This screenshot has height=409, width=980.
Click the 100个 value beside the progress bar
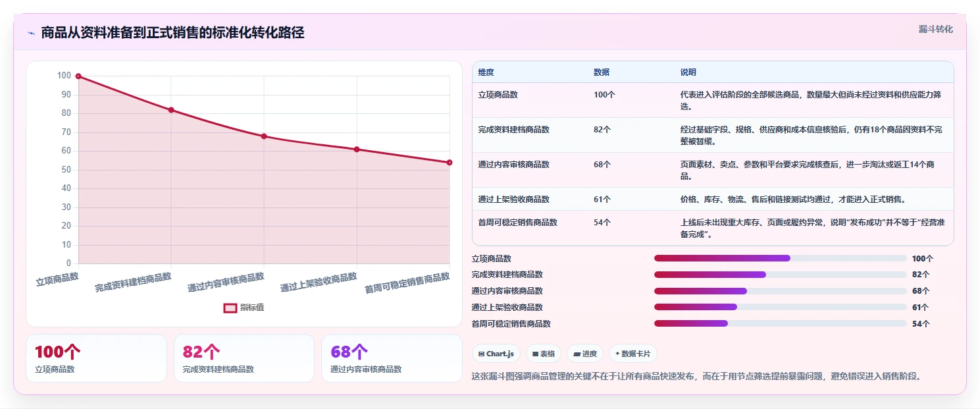[923, 259]
